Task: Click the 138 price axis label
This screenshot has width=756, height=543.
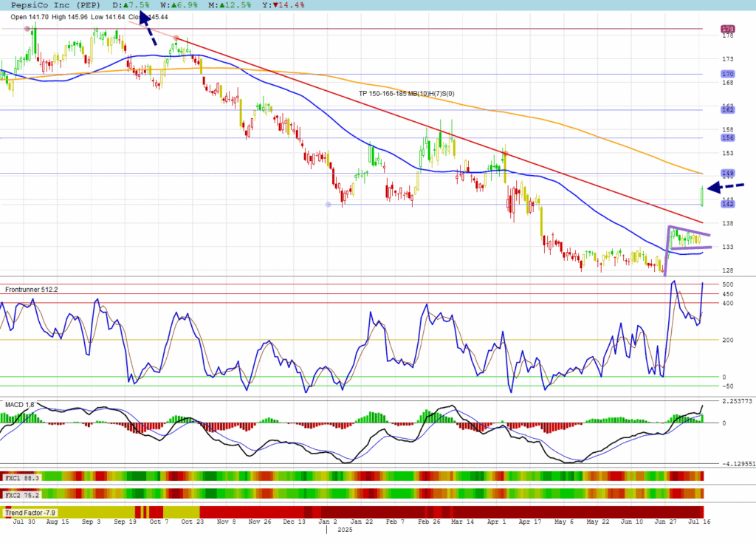Action: 727,223
